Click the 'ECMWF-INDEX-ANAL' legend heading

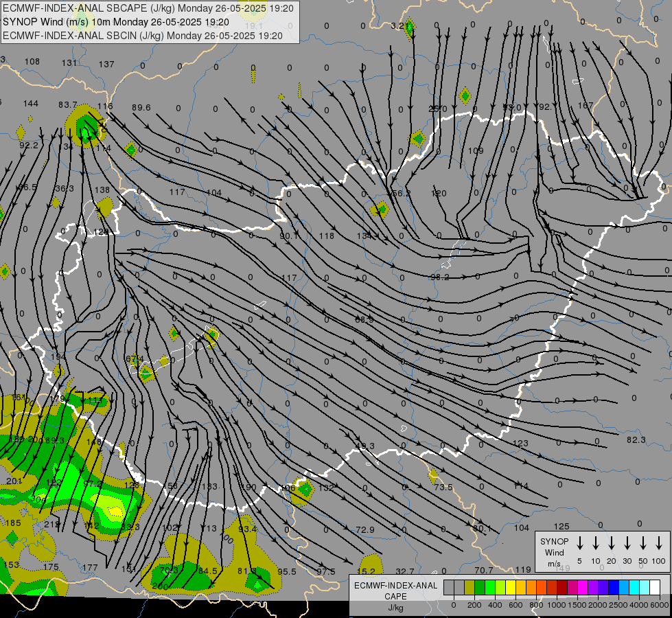pos(395,586)
